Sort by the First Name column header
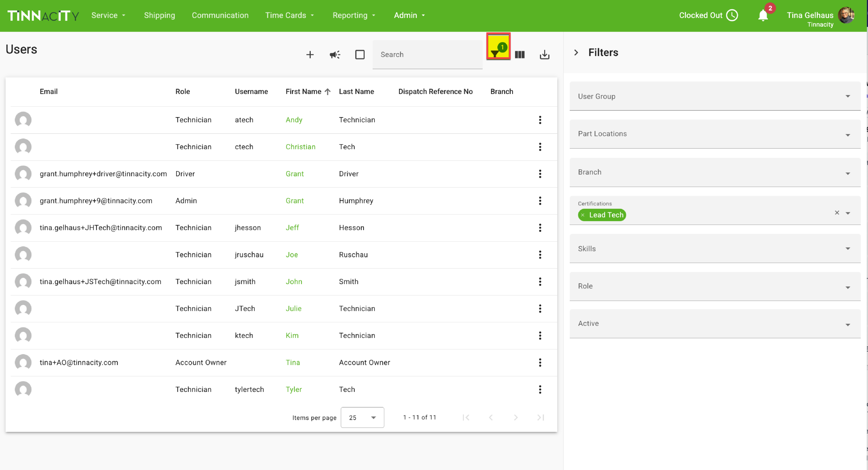868x470 pixels. (303, 92)
